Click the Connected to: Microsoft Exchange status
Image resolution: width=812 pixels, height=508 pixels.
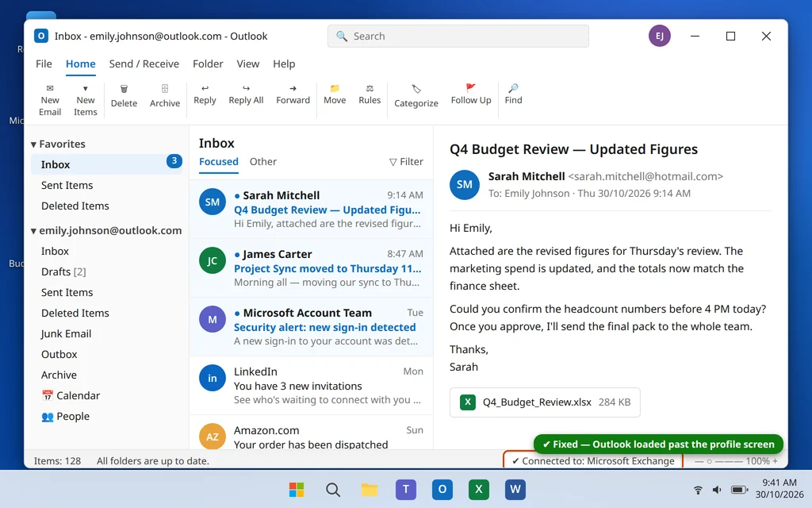point(593,461)
